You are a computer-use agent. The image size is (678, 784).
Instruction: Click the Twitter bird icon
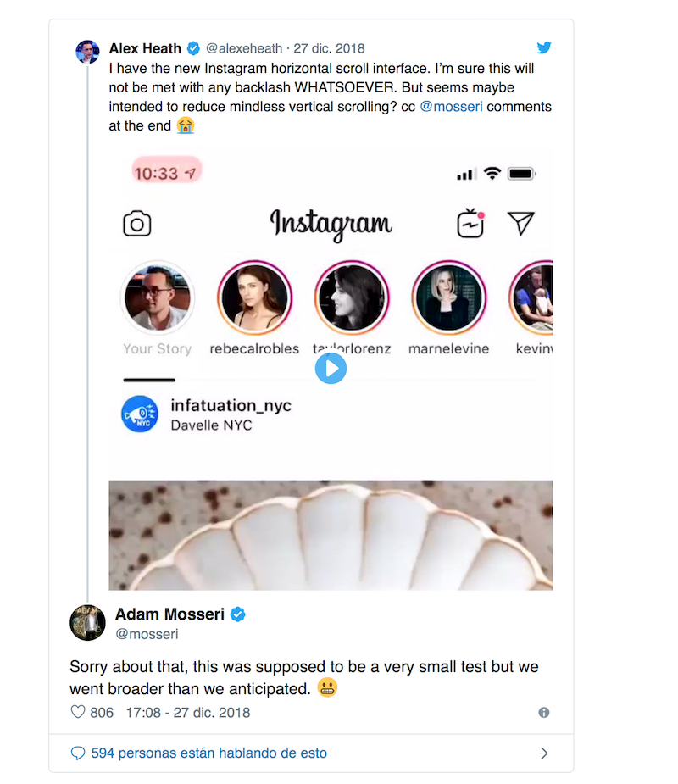pos(544,48)
